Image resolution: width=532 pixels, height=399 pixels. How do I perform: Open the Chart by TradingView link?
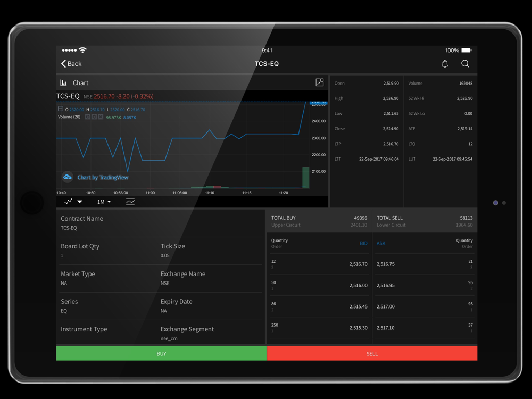[103, 178]
